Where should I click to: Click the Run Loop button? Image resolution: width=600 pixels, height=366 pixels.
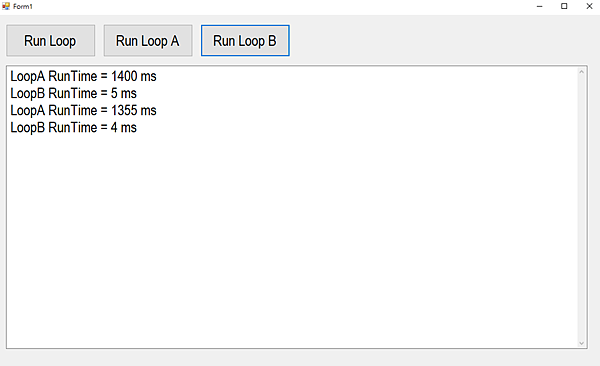click(x=51, y=41)
